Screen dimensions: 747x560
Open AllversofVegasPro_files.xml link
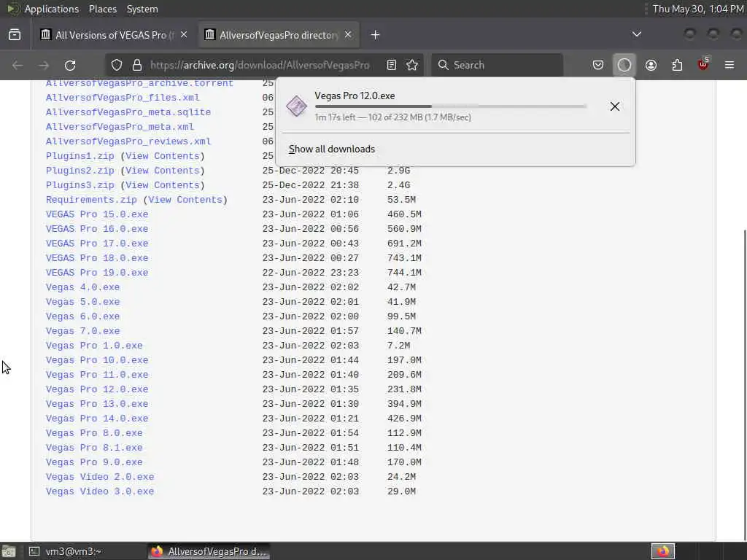[123, 98]
